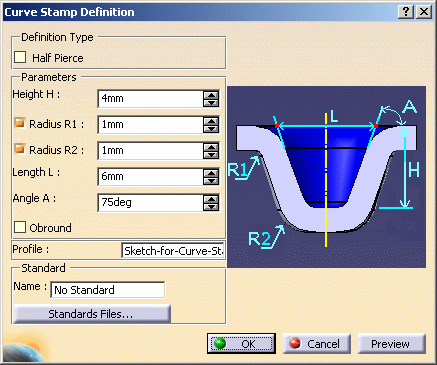
Task: Click the Radius R2 value field
Action: [151, 151]
